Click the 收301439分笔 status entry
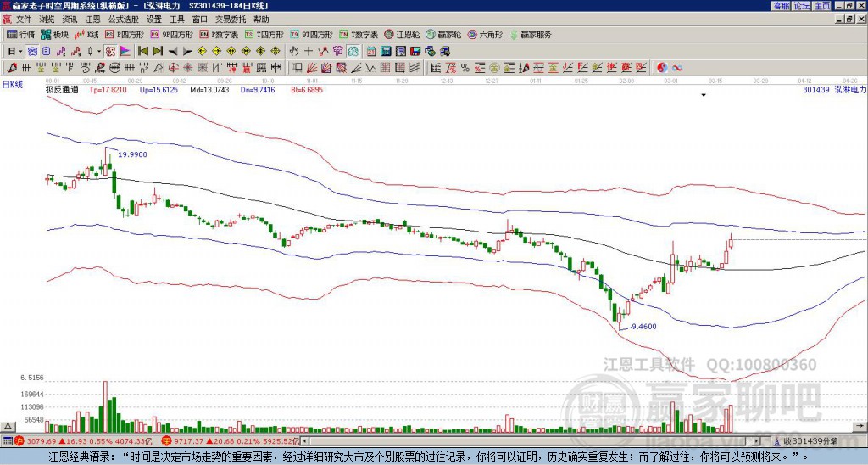 [806, 441]
